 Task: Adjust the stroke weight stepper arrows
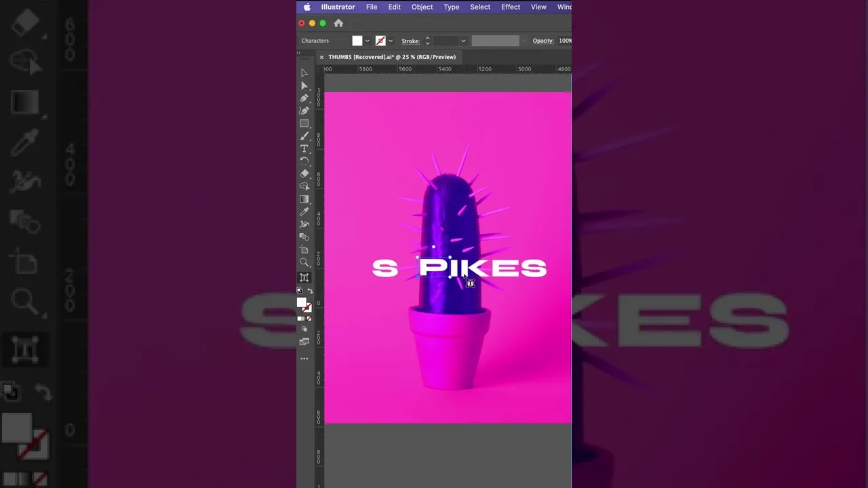coord(427,41)
